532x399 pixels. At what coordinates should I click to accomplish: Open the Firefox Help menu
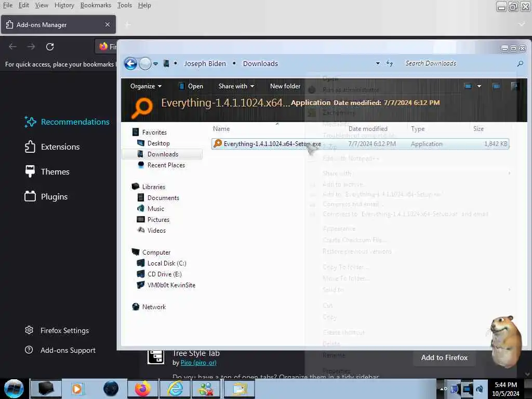(144, 5)
